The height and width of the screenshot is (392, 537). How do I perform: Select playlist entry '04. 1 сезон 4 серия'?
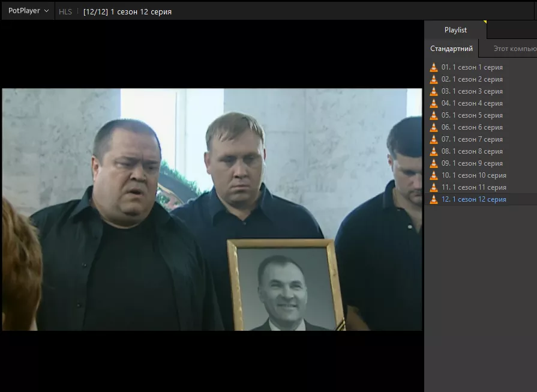[x=481, y=103]
